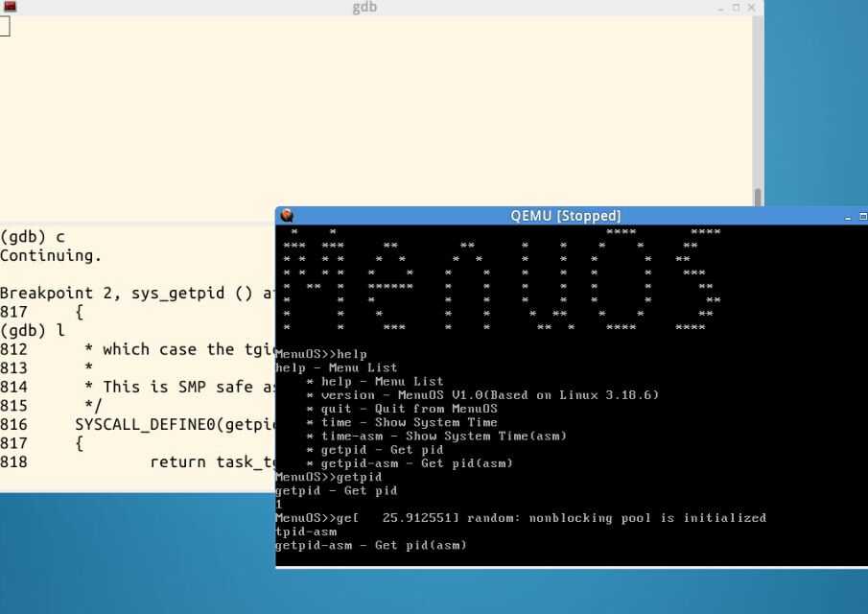Click the "(gdb) c" command line
Image resolution: width=868 pixels, height=614 pixels.
click(33, 237)
